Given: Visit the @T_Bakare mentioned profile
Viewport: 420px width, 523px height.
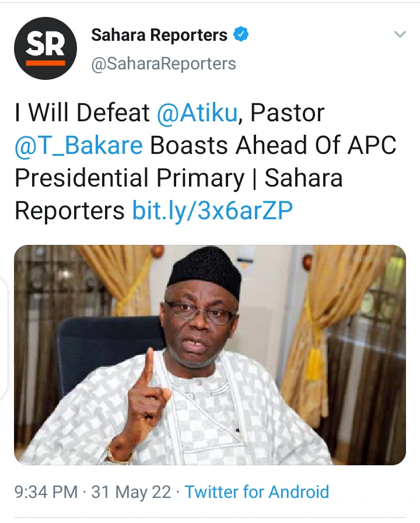Looking at the screenshot, I should click(79, 146).
